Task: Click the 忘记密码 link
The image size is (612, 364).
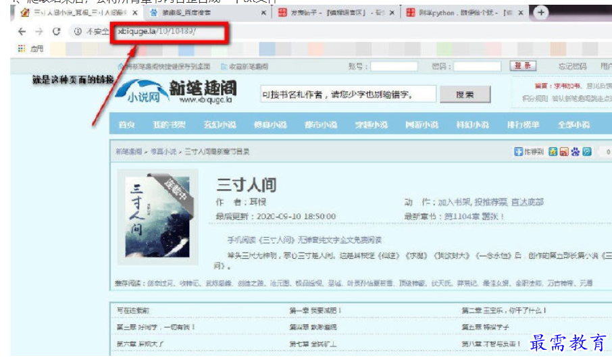Action: click(572, 66)
